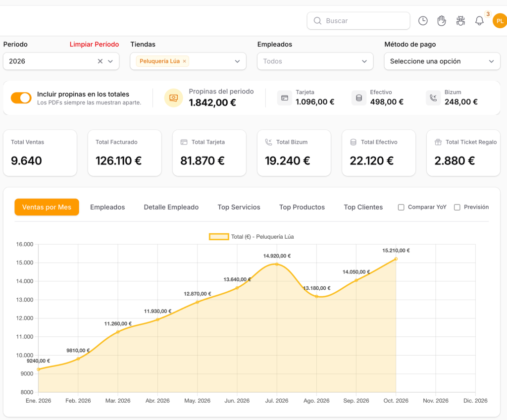Open the PL user avatar

pyautogui.click(x=500, y=21)
